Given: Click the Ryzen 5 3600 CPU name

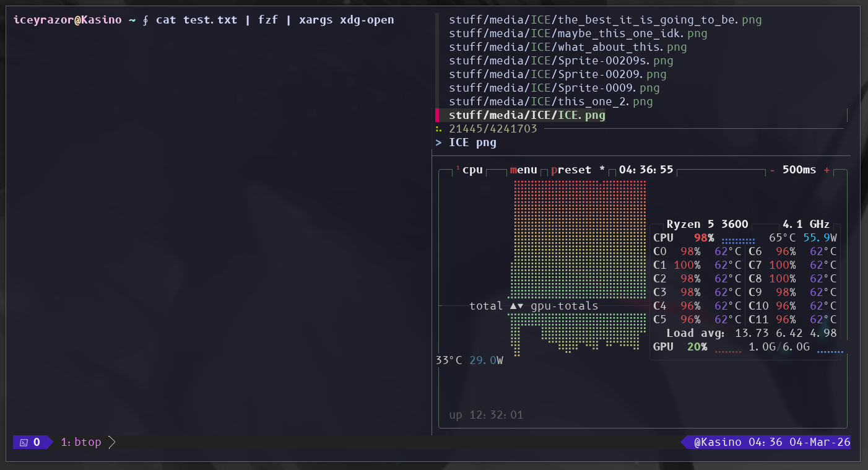Looking at the screenshot, I should (708, 224).
